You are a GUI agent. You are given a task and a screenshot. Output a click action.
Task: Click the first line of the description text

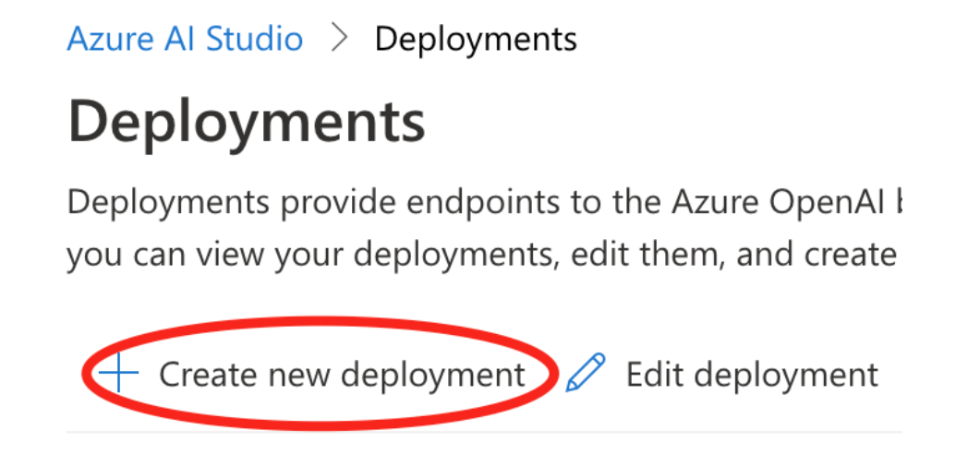pyautogui.click(x=480, y=202)
